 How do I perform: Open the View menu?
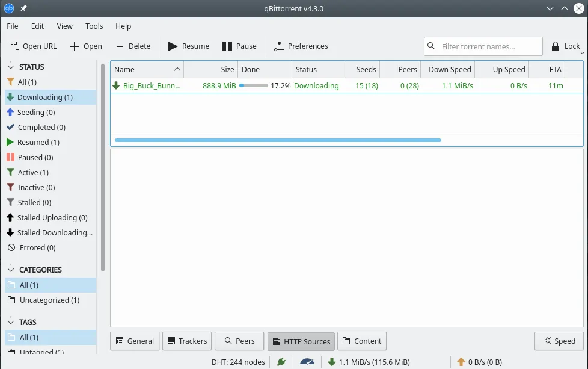pos(64,26)
